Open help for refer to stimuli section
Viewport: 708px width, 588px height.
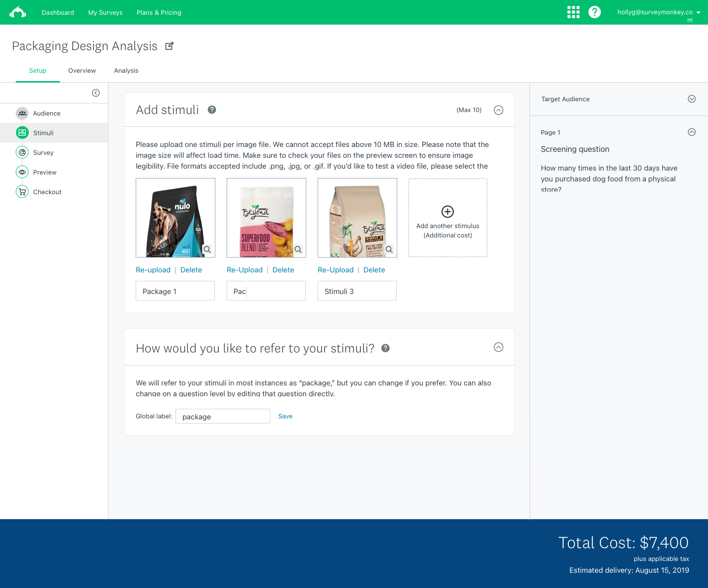point(385,348)
